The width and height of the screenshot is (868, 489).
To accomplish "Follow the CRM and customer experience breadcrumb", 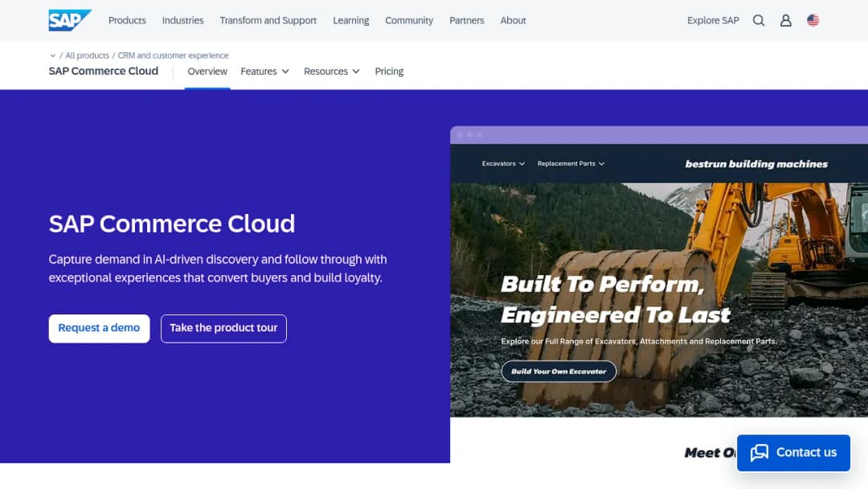I will pyautogui.click(x=173, y=55).
